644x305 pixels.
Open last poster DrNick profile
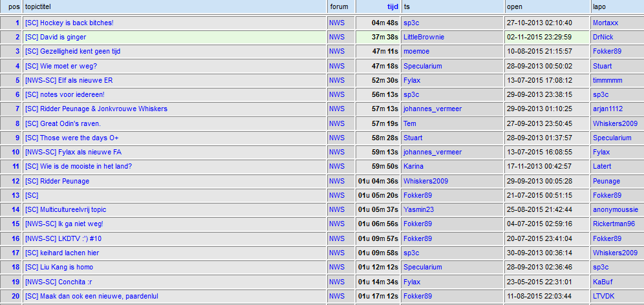pos(603,37)
